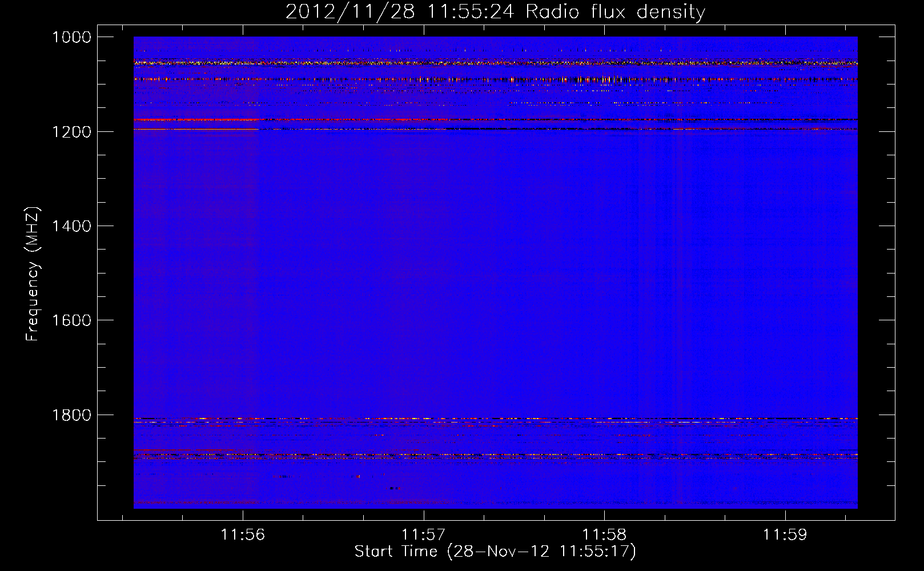Click the plot title 'Radio flux density'

(x=615, y=12)
